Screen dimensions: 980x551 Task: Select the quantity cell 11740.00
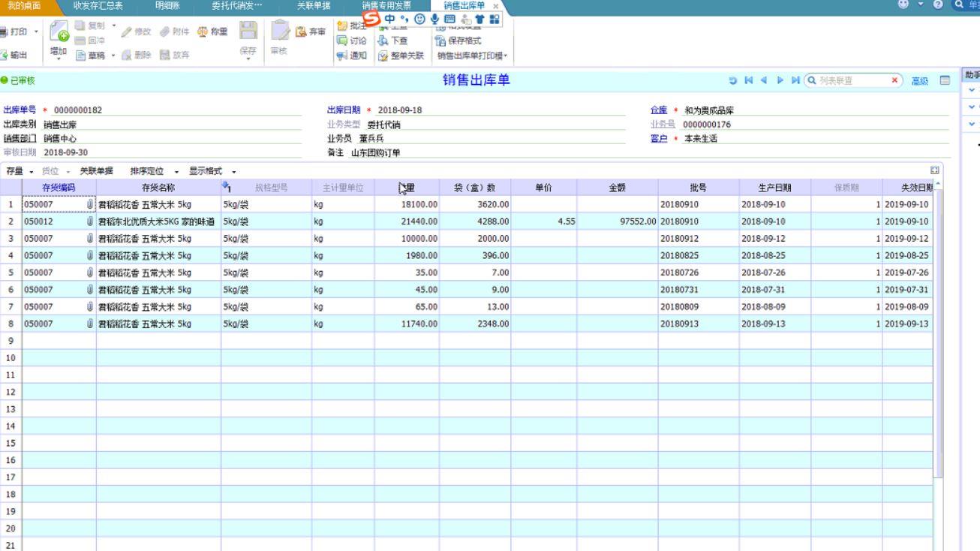[x=407, y=324]
